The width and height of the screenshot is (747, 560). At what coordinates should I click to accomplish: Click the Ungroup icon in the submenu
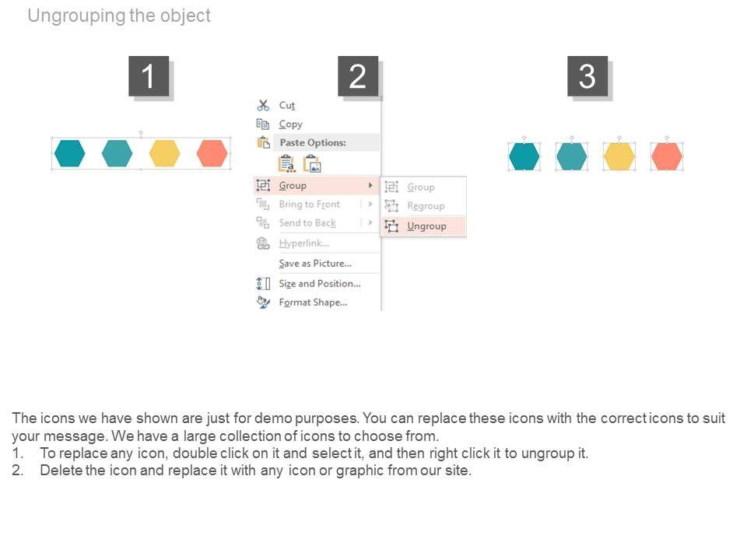click(391, 226)
